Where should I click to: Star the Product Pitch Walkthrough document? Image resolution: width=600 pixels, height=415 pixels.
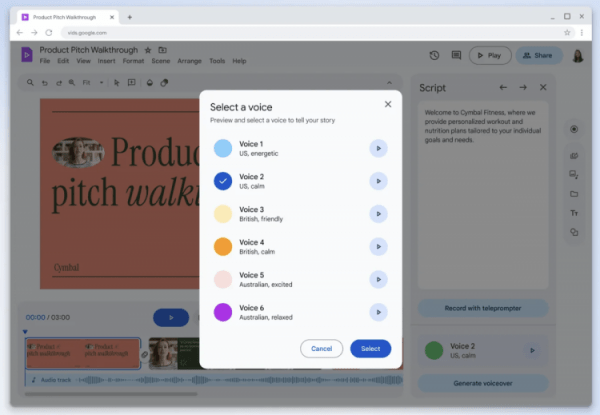click(148, 50)
